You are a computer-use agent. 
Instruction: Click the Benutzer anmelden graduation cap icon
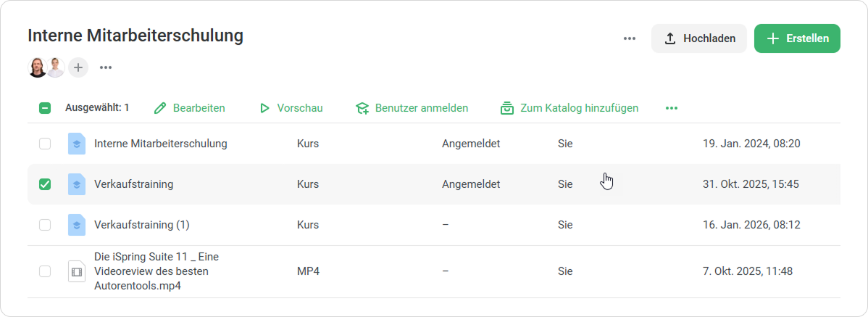362,108
